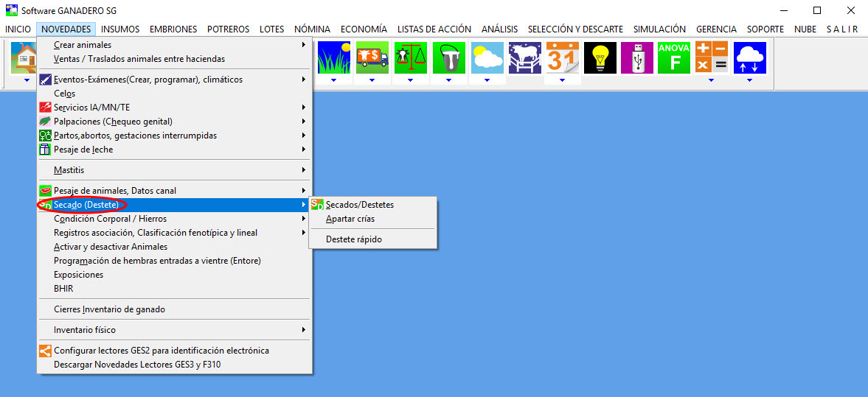Select the milk bucket toolbar icon
This screenshot has width=868, height=397.
tap(448, 57)
